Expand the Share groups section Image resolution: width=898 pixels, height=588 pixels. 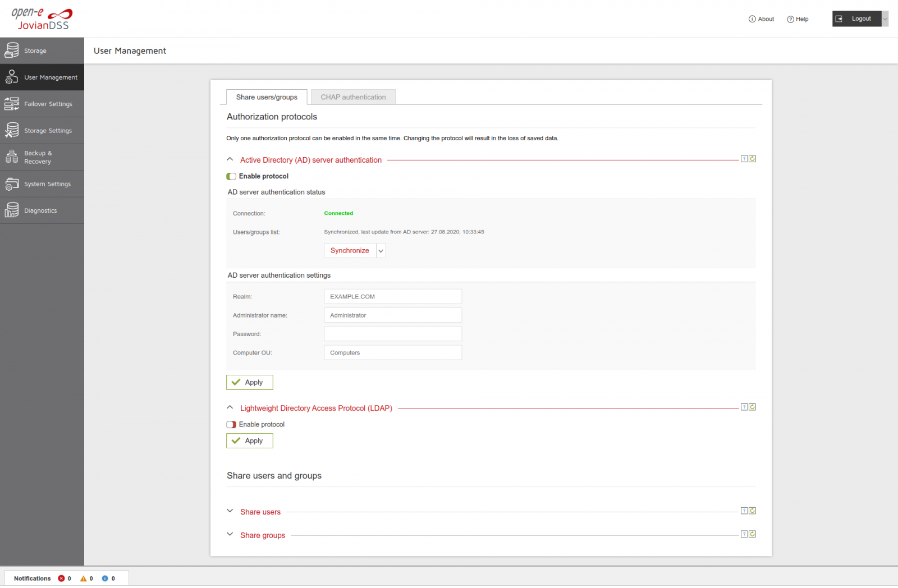pyautogui.click(x=230, y=535)
